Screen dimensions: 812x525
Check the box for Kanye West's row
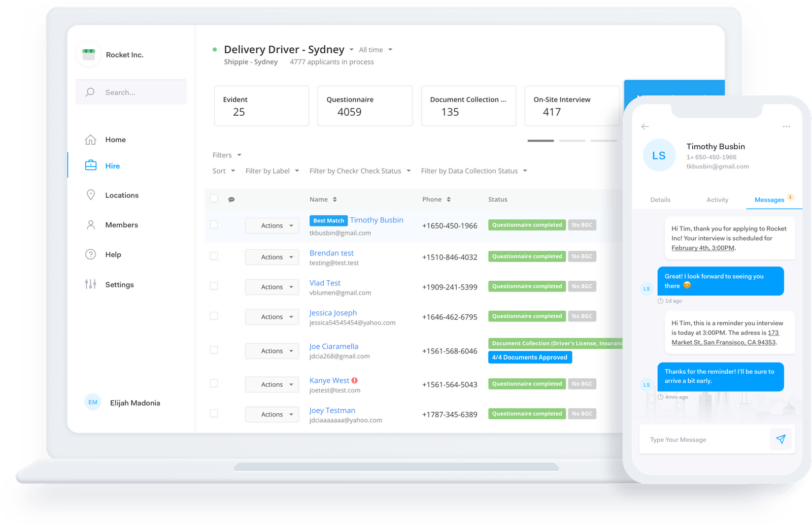click(x=214, y=383)
